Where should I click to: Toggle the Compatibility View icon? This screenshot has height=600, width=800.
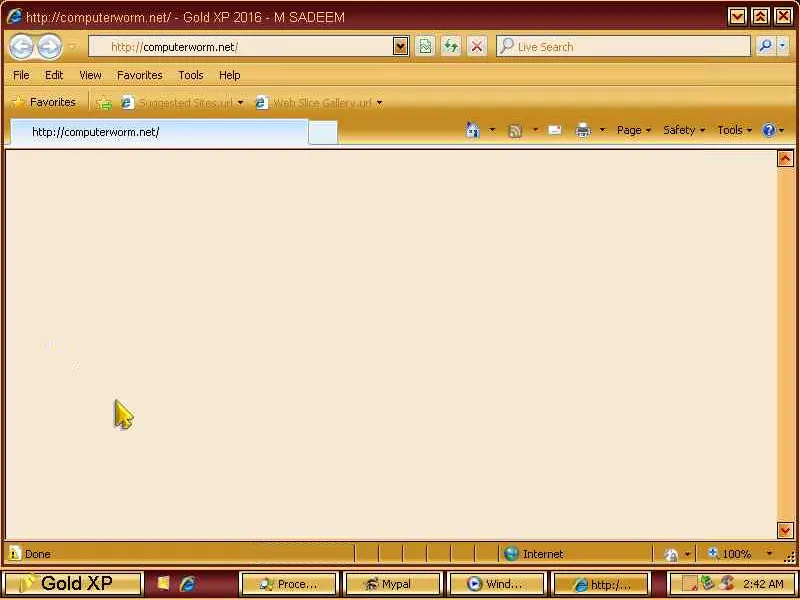pyautogui.click(x=424, y=47)
